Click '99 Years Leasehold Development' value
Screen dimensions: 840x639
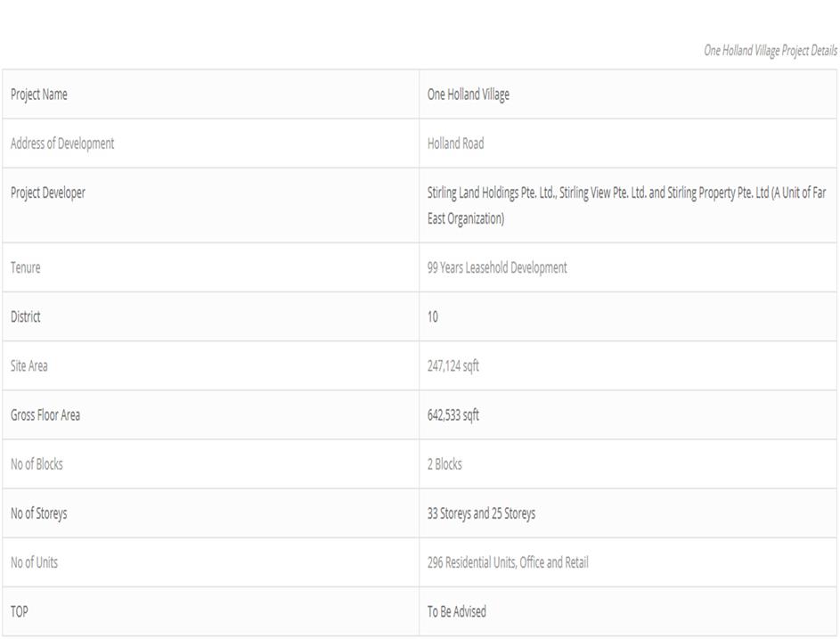click(497, 267)
